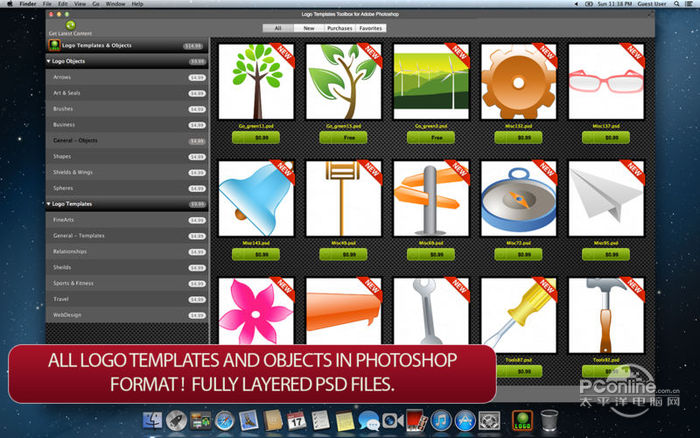Open the Window menu in menu bar
The width and height of the screenshot is (700, 438).
tap(115, 4)
